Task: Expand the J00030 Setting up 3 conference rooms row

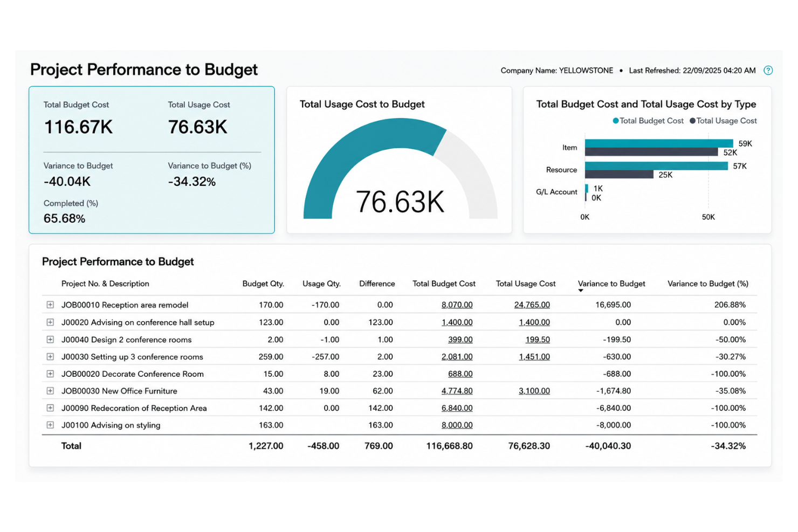Action: click(50, 357)
